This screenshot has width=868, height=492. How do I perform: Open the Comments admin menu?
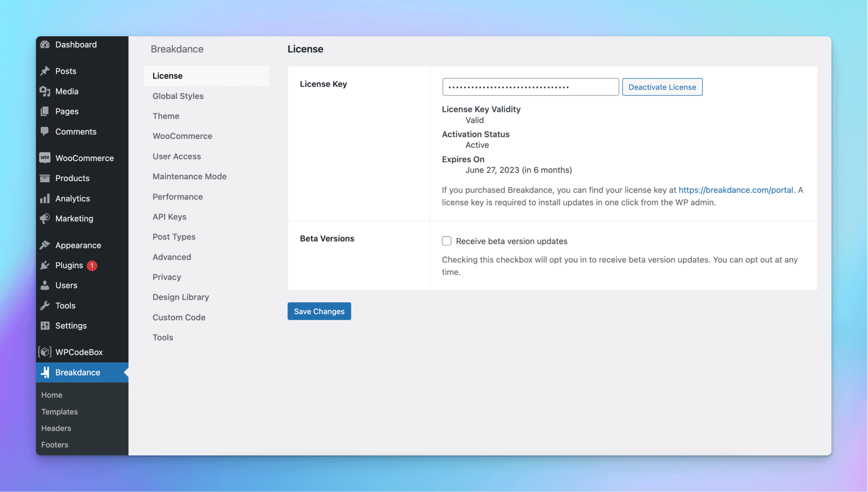[x=82, y=132]
